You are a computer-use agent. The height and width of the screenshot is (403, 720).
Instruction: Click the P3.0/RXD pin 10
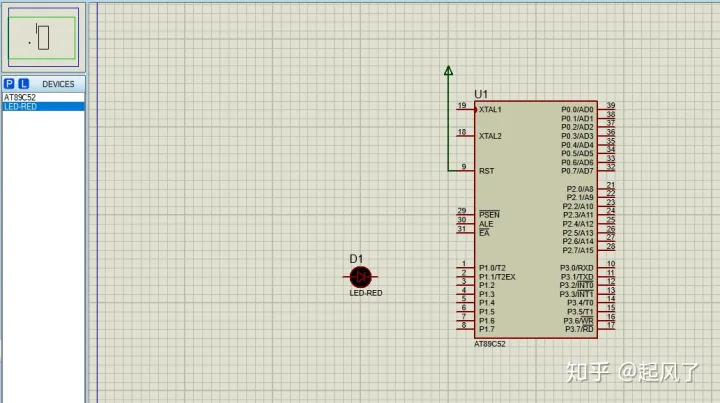[606, 268]
